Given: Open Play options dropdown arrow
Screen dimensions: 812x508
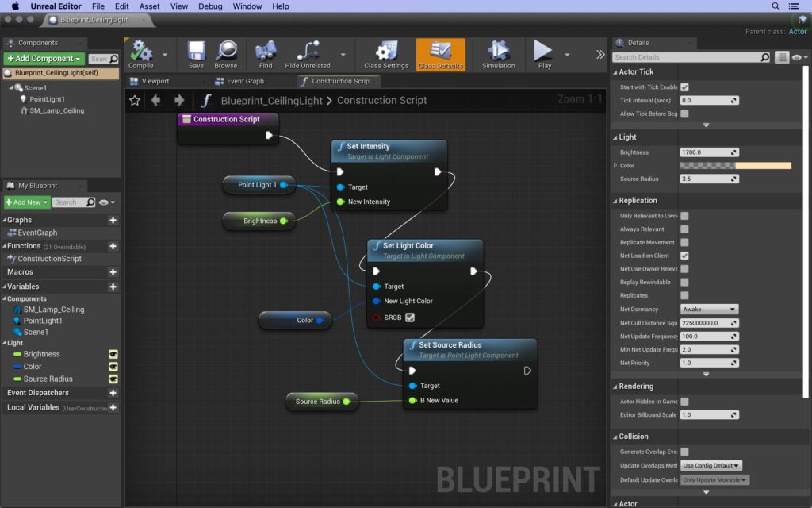Looking at the screenshot, I should [567, 55].
